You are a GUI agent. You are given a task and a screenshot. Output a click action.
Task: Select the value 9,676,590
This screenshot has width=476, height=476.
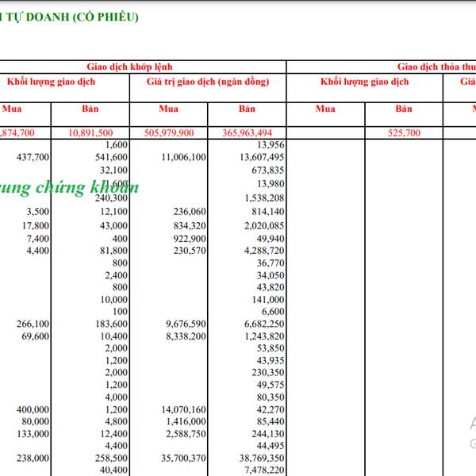click(186, 324)
